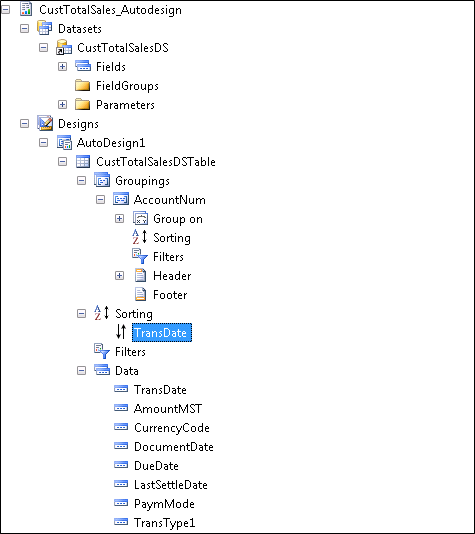Screen dimensions: 475x534
Task: Select the PaymMode field label
Action: [x=164, y=503]
